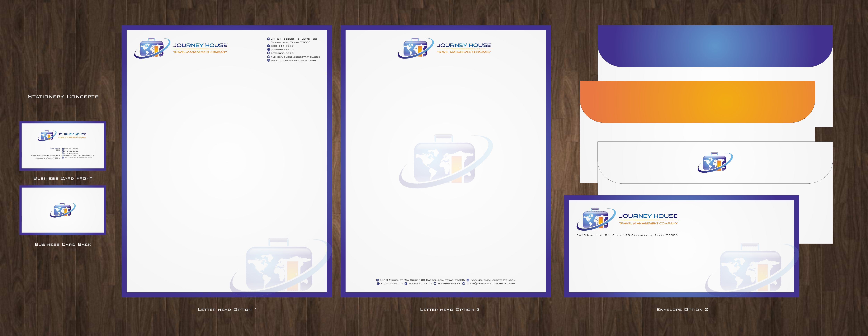This screenshot has width=868, height=336.
Task: Click the Journey House title on Letterhead Option 2
Action: 464,45
